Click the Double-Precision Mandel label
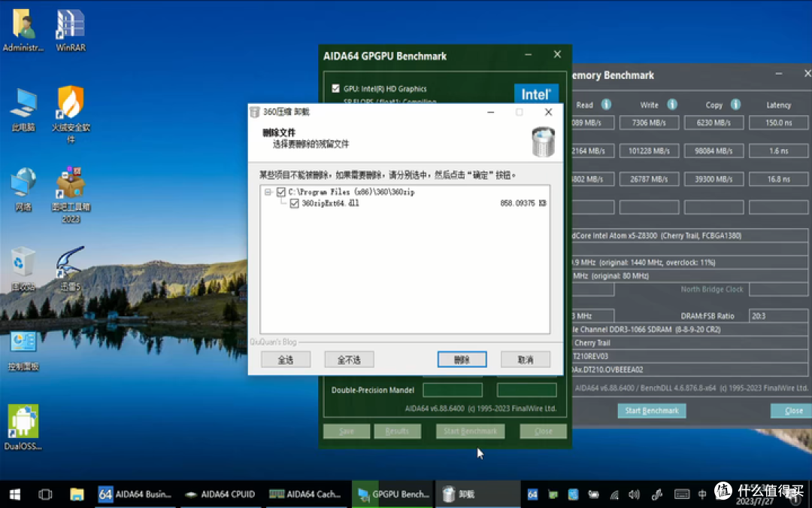812x508 pixels. (372, 390)
